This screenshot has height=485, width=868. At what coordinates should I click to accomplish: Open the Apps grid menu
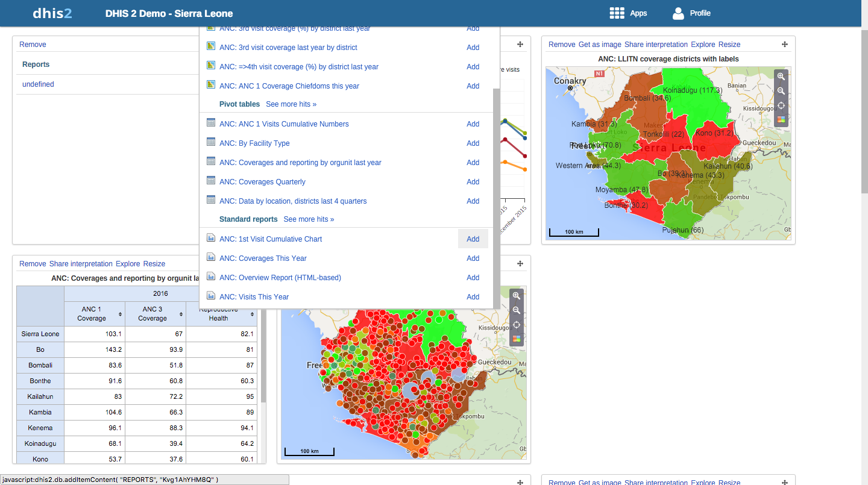click(617, 13)
